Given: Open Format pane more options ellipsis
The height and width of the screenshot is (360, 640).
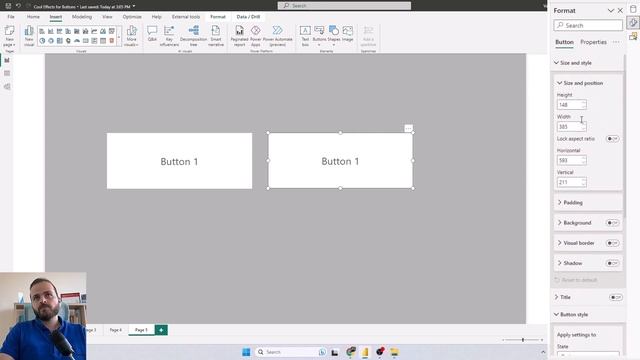Looking at the screenshot, I should [616, 42].
